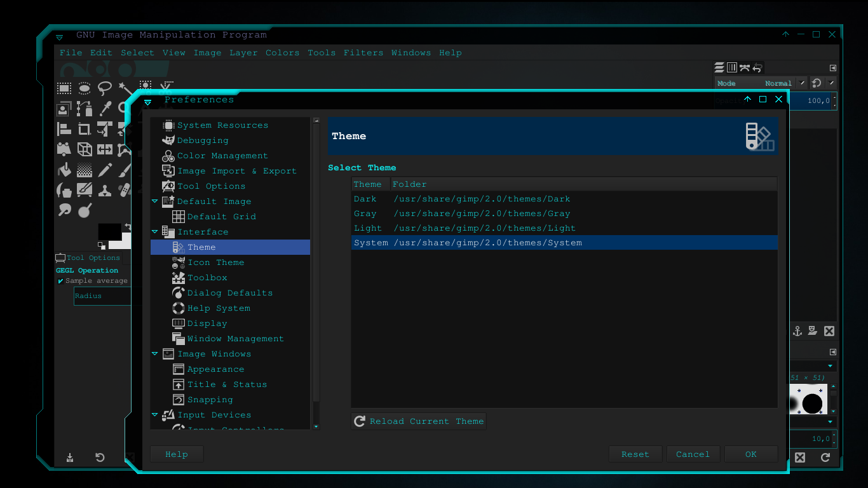Open the Select menu

(137, 53)
